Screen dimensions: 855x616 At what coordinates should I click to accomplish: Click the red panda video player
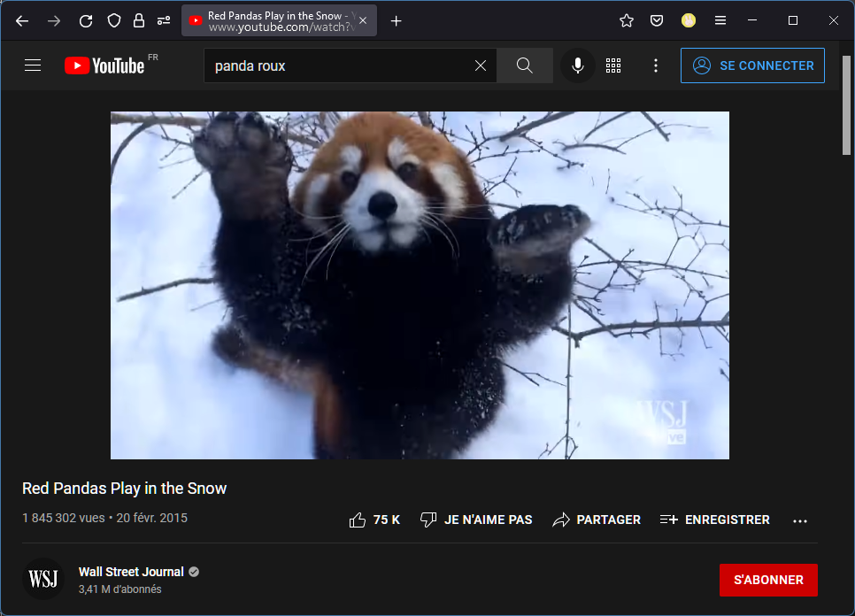tap(420, 285)
